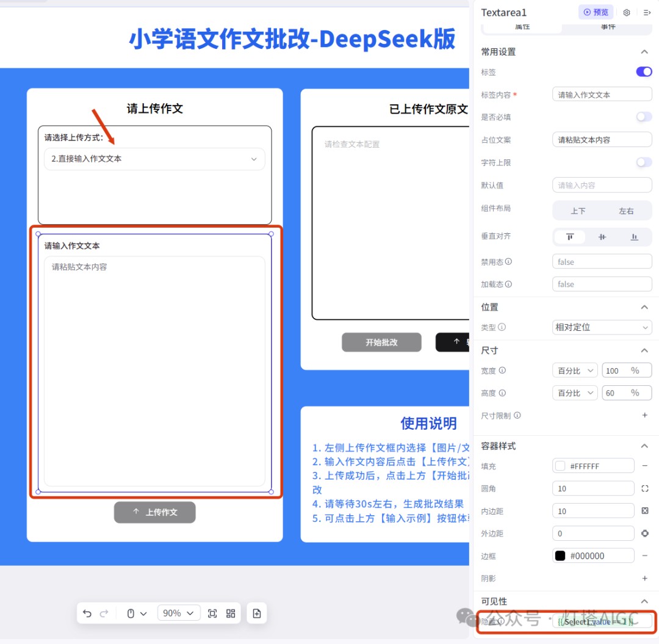Click the 高度 info icon
The height and width of the screenshot is (644, 659).
(502, 393)
